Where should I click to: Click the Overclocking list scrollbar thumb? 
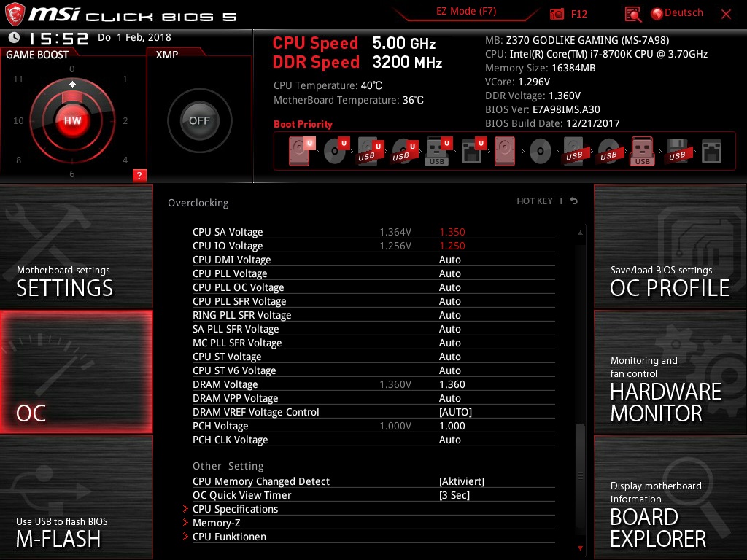tap(580, 476)
